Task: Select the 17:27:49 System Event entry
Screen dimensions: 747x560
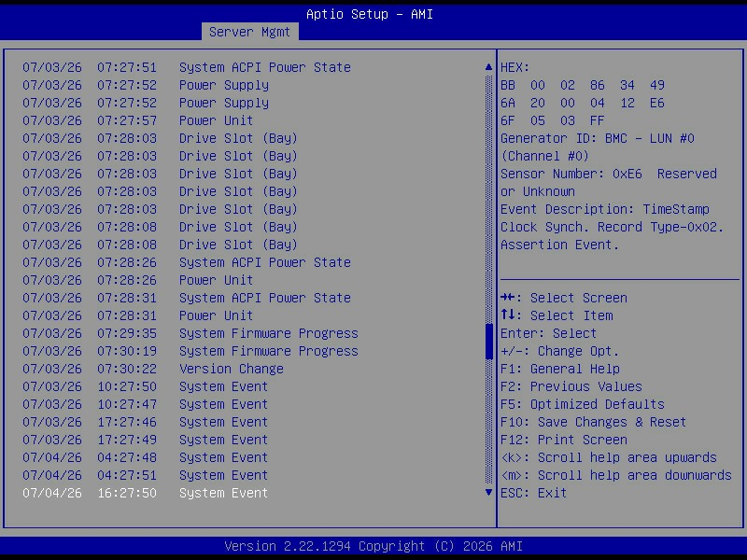Action: (146, 440)
